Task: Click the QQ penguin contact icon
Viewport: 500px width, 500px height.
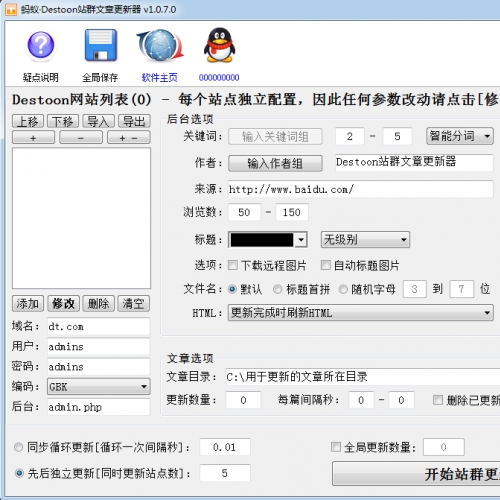Action: [x=219, y=45]
